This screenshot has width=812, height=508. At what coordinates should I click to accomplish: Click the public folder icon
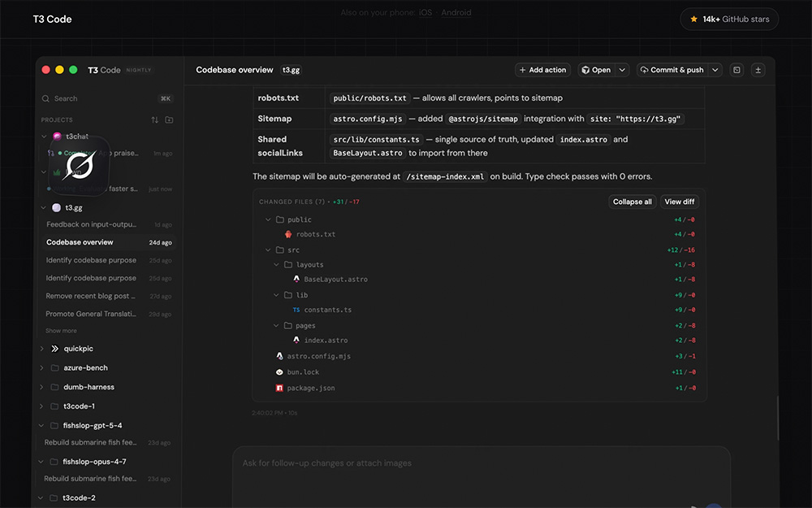[280, 219]
